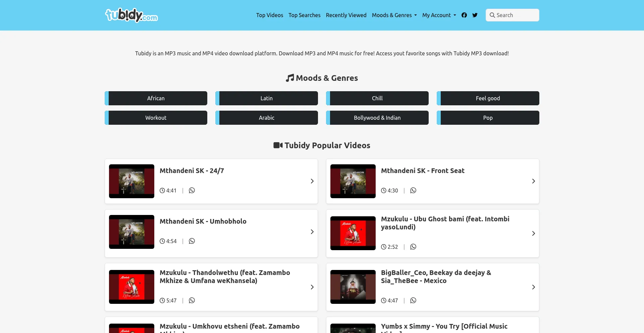Click chevron arrow for Mthandeni SK - Front Seat
This screenshot has height=333, width=644.
pyautogui.click(x=533, y=181)
